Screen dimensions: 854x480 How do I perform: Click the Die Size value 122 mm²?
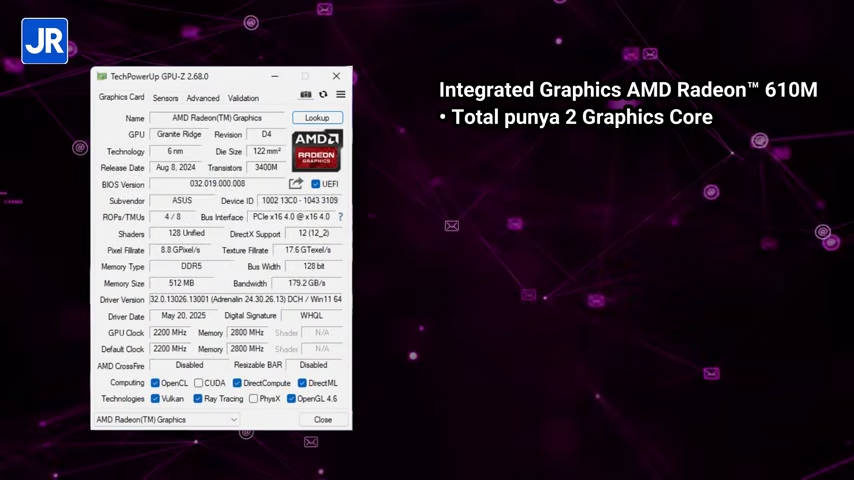point(266,151)
